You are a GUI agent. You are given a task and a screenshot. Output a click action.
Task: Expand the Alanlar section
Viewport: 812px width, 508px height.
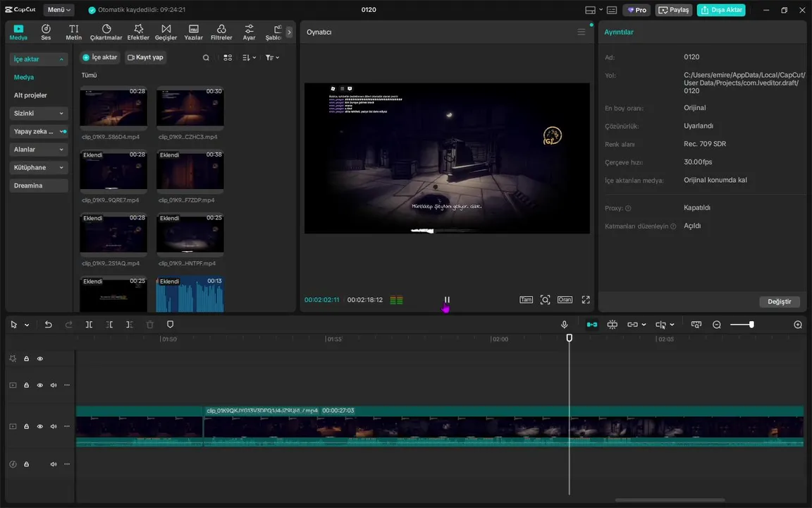pos(38,150)
